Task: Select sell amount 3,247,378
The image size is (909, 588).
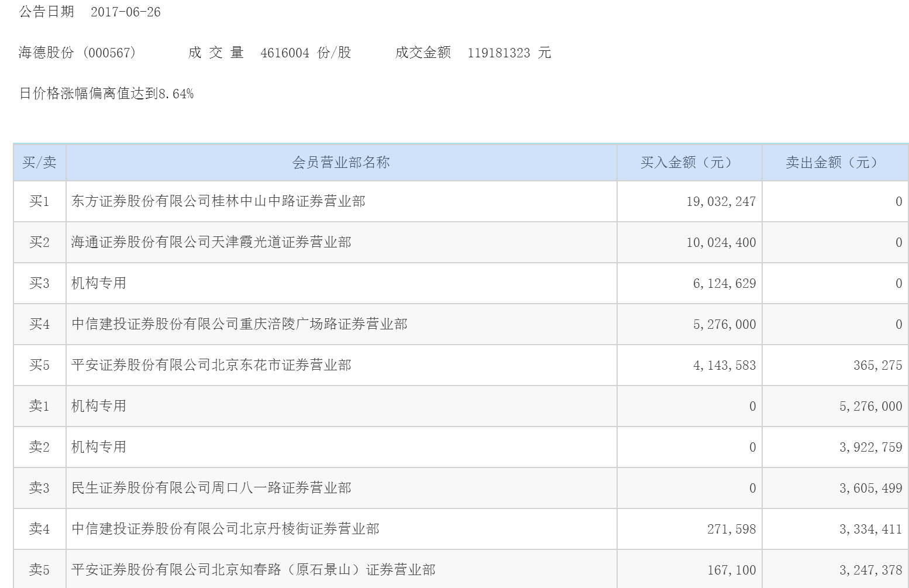Action: click(x=871, y=570)
